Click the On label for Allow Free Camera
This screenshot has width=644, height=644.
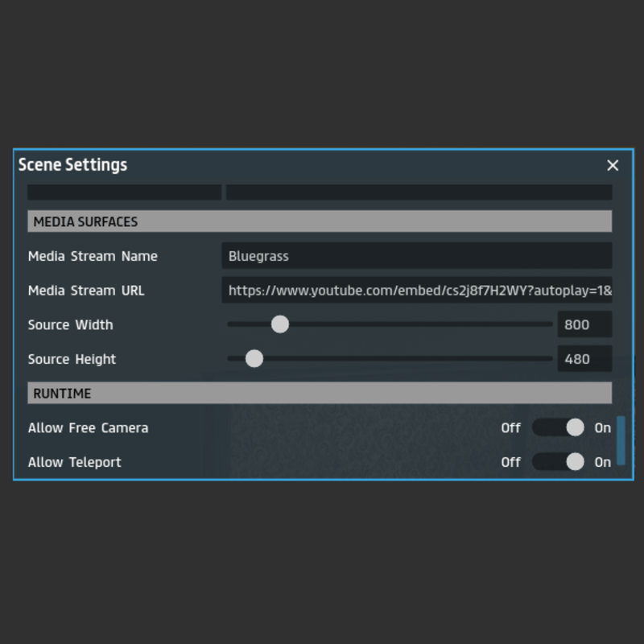[603, 427]
